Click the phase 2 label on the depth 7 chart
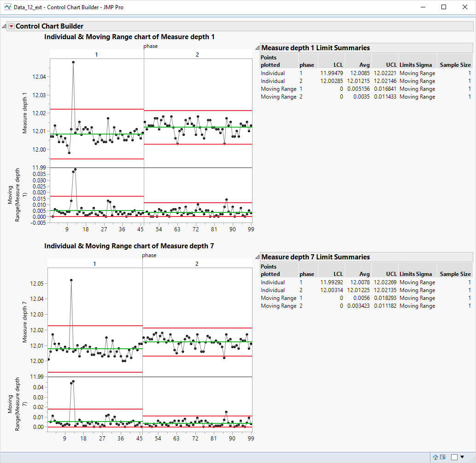Screen dimensions: 476x463 197,264
